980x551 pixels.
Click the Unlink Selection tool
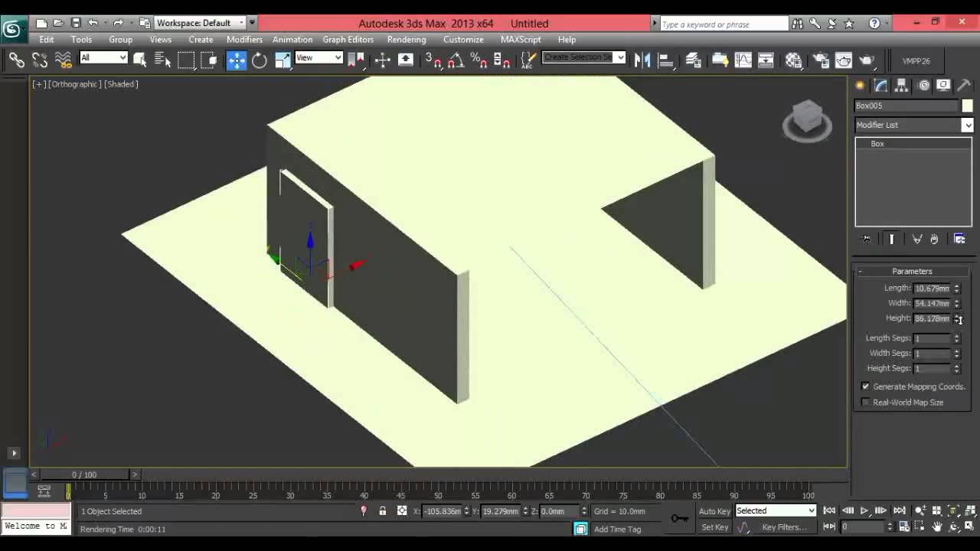point(40,60)
